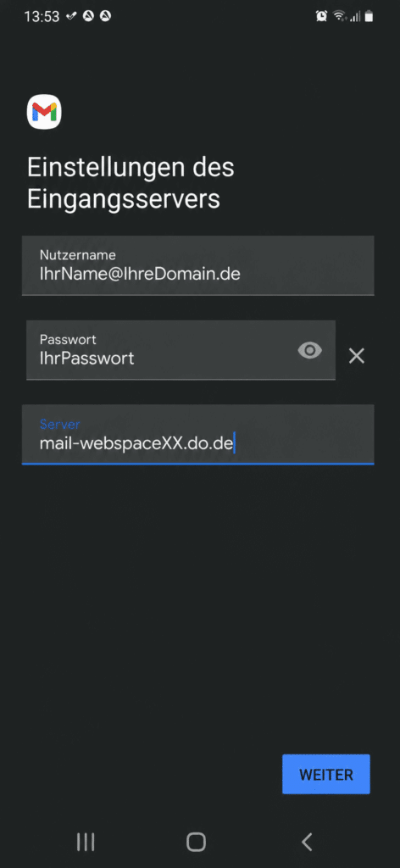Toggle password visibility with the eye icon
The width and height of the screenshot is (400, 868).
(310, 350)
